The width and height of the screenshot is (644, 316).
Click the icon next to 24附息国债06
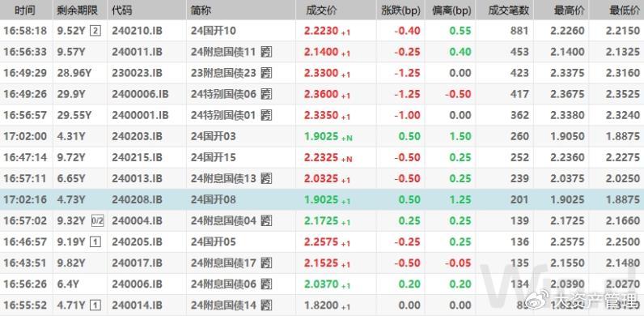(x=266, y=284)
